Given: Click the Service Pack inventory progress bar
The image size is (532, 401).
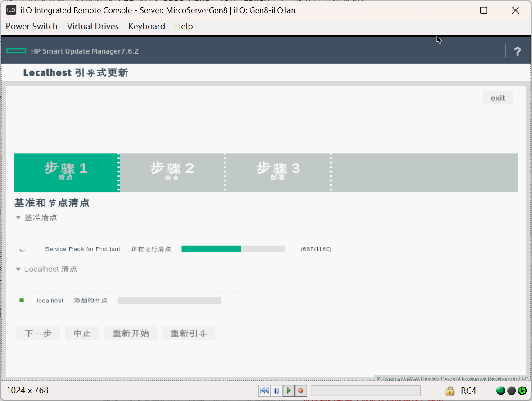Looking at the screenshot, I should (x=233, y=249).
